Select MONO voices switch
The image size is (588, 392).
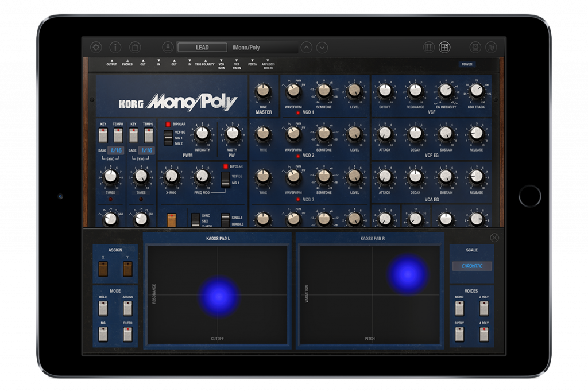[459, 308]
